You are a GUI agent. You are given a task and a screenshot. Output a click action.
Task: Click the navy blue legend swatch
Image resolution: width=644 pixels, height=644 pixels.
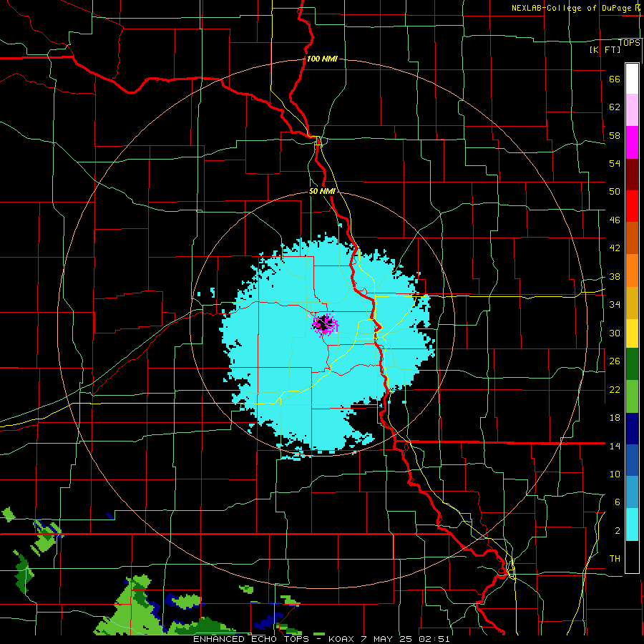pos(632,429)
